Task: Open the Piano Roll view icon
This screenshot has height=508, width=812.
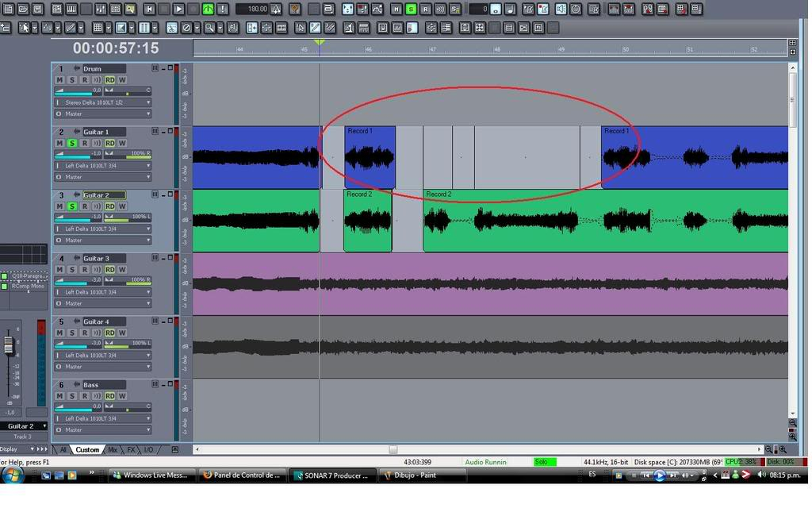Action: (x=72, y=9)
